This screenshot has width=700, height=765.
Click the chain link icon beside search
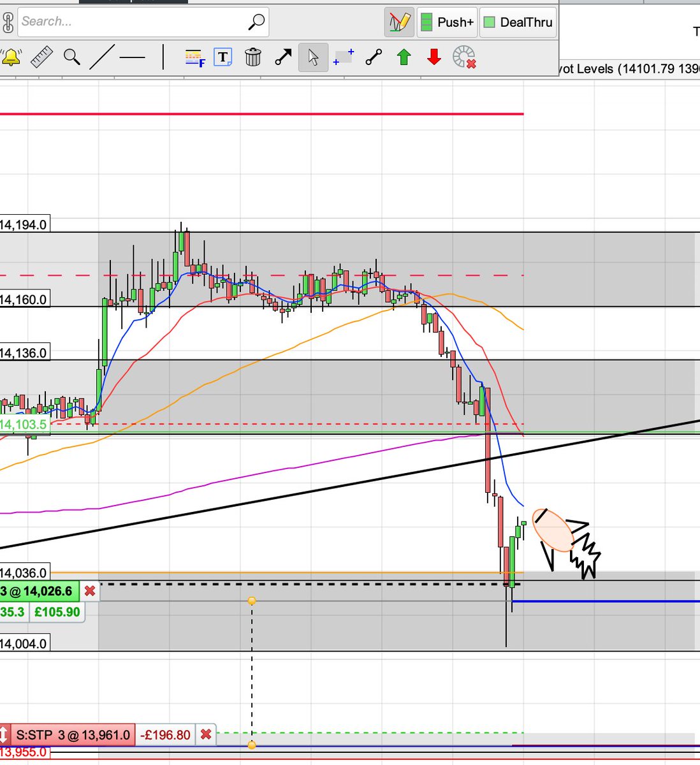[x=7, y=22]
